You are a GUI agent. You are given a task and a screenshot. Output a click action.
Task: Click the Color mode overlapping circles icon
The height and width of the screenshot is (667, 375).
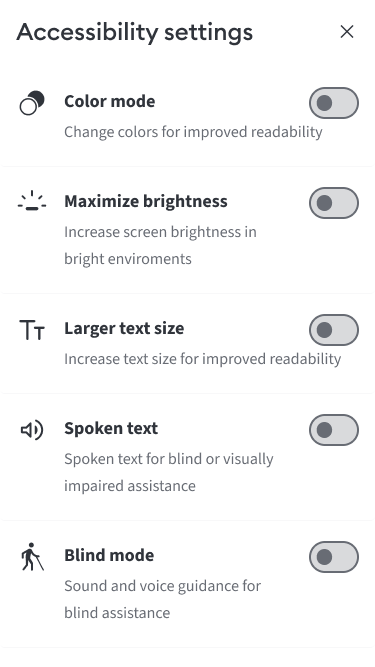32,103
